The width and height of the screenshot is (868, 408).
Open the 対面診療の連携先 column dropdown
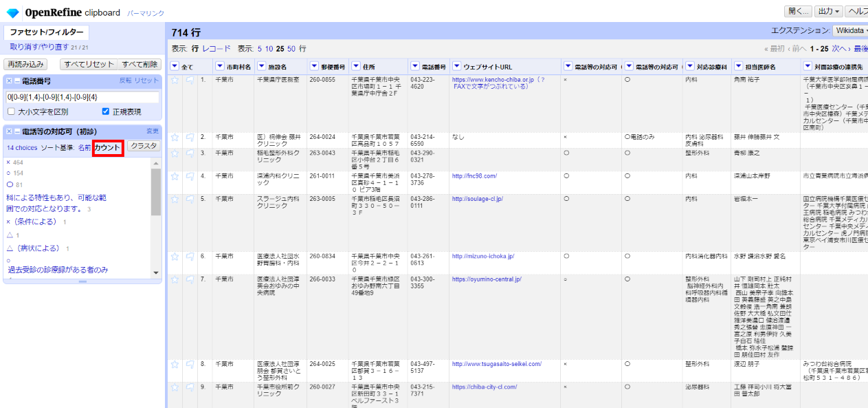[x=808, y=67]
